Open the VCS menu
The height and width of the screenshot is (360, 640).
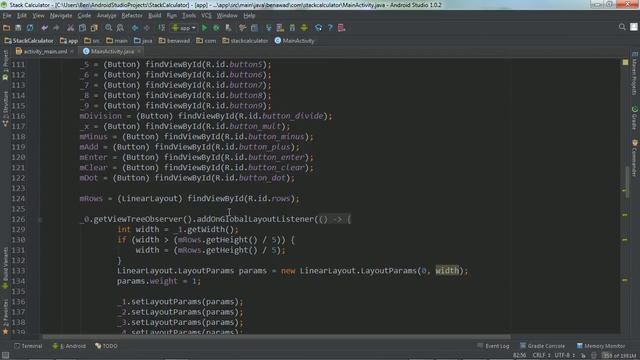tap(206, 16)
